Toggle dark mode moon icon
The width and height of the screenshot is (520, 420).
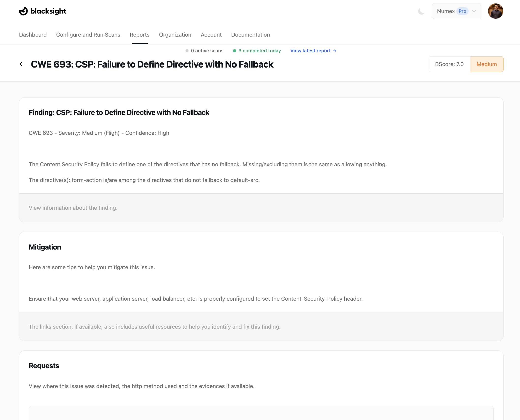(421, 11)
